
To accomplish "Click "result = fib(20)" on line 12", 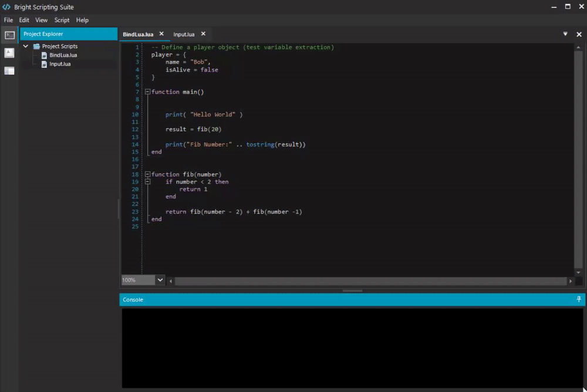I will tap(193, 130).
